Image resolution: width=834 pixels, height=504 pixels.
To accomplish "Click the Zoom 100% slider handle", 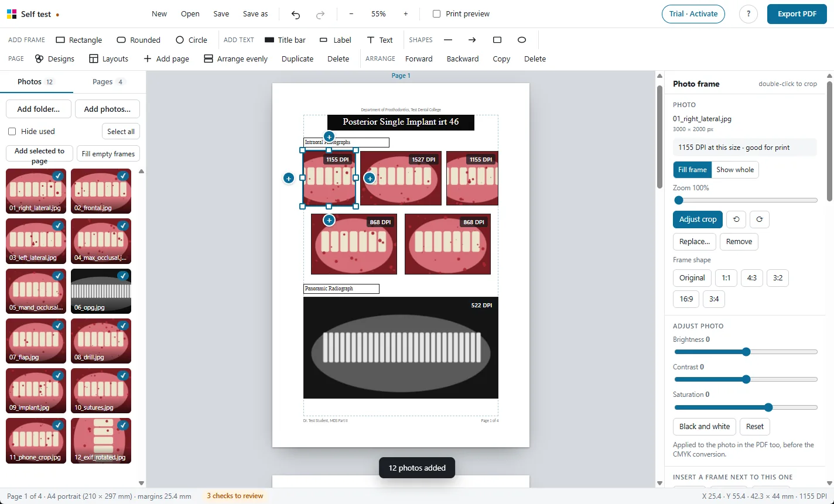I will tap(679, 200).
